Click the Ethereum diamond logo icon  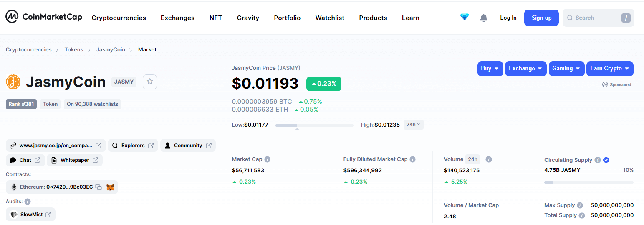[x=14, y=187]
